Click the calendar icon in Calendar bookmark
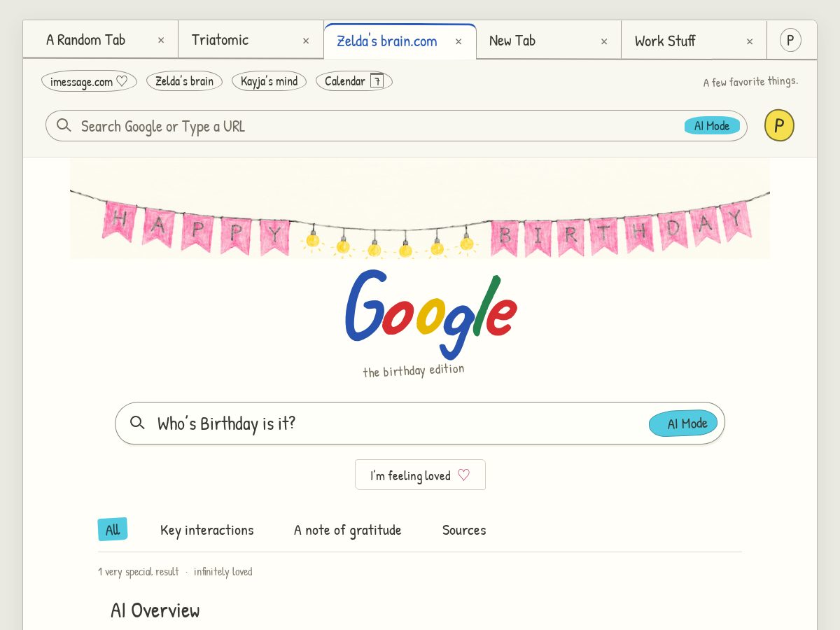The width and height of the screenshot is (840, 630). click(377, 80)
